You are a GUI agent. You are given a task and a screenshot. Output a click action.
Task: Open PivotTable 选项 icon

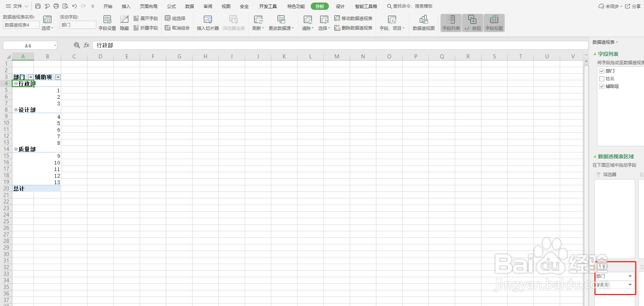click(47, 23)
